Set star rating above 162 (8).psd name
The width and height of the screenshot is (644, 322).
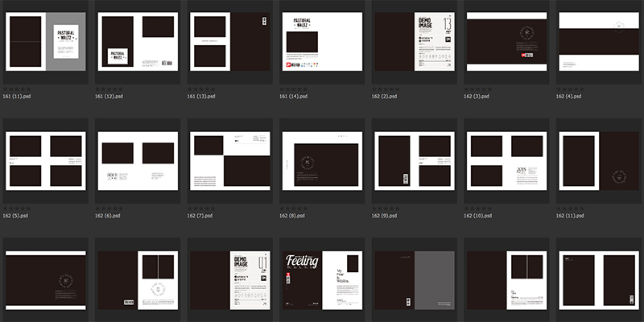pyautogui.click(x=293, y=208)
